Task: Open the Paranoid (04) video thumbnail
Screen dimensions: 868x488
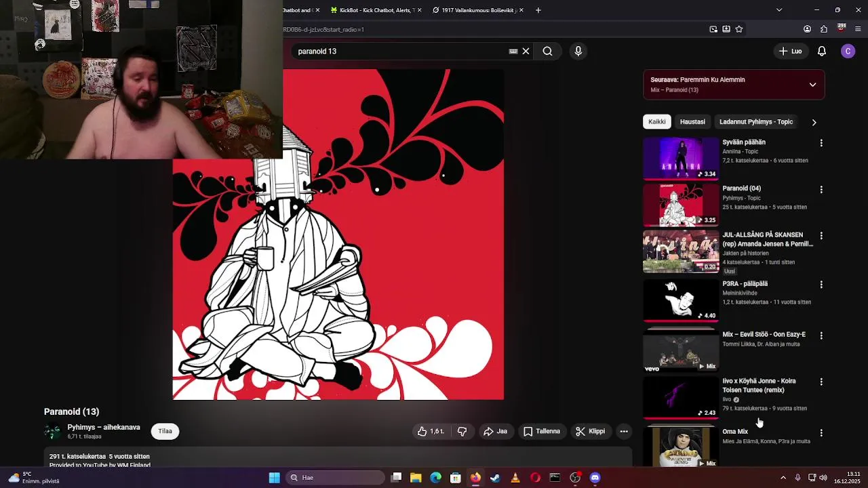Action: (x=681, y=205)
